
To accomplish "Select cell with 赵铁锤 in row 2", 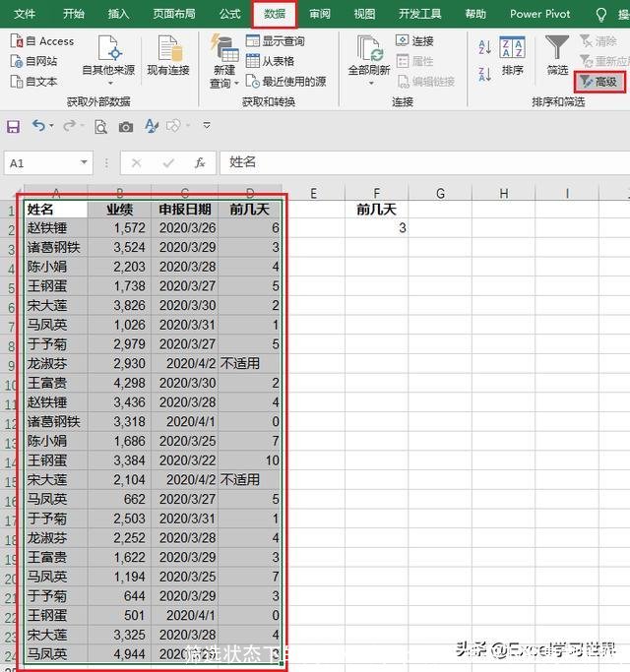I will [x=56, y=228].
